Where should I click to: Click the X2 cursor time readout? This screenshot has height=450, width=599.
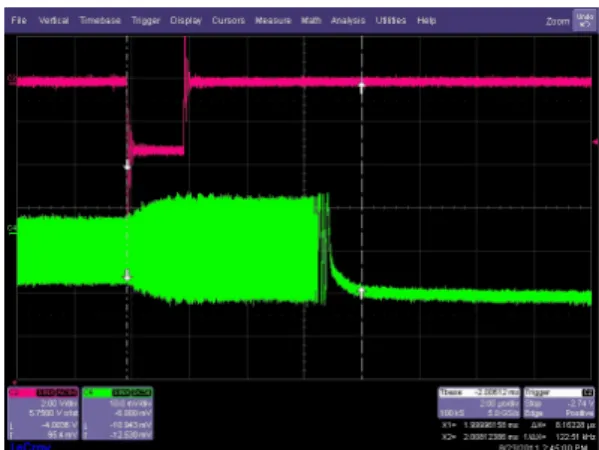click(480, 436)
